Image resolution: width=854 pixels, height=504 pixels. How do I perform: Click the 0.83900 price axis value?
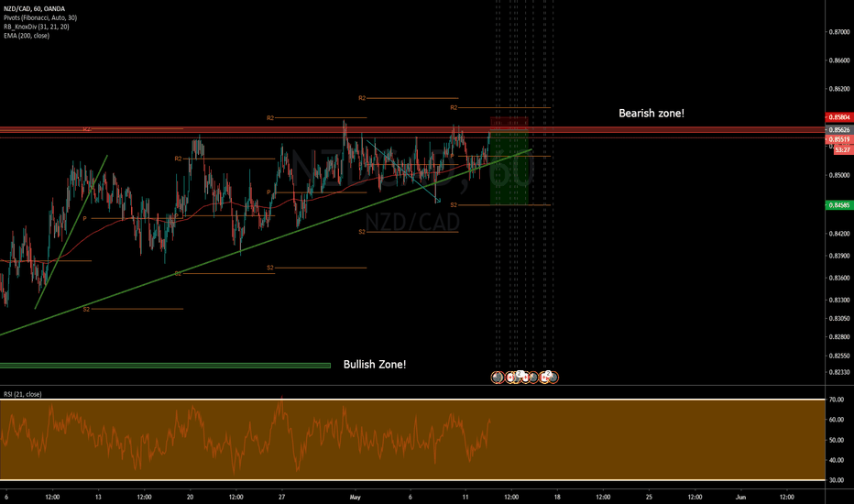(839, 256)
